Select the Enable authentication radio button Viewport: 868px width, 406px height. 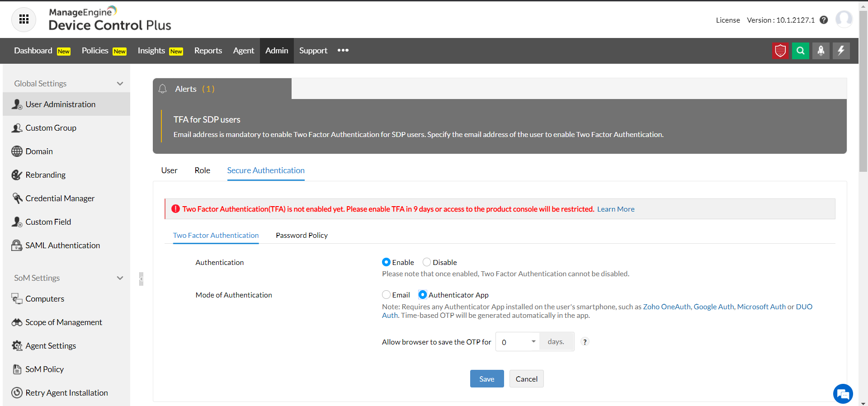[386, 262]
